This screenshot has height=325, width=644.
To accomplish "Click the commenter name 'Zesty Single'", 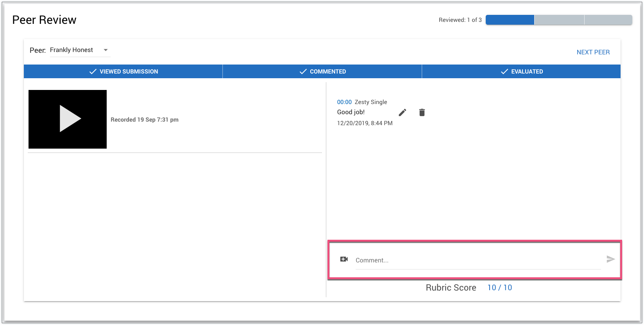I will (371, 102).
